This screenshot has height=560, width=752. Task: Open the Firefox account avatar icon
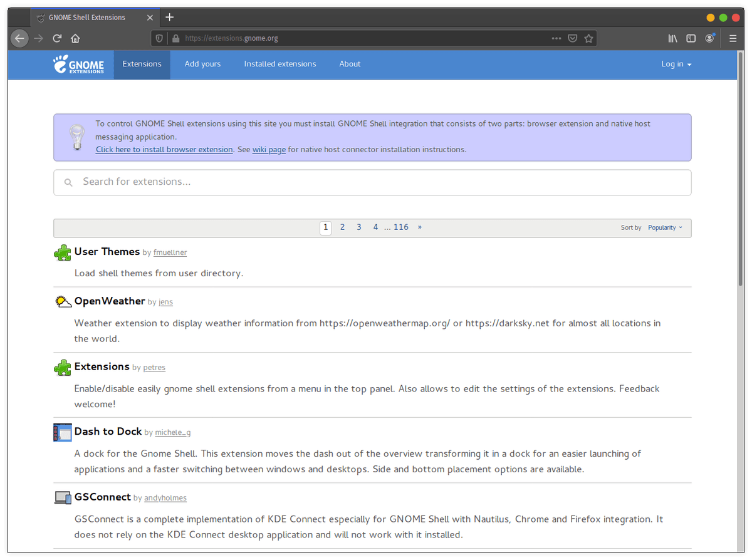[709, 38]
